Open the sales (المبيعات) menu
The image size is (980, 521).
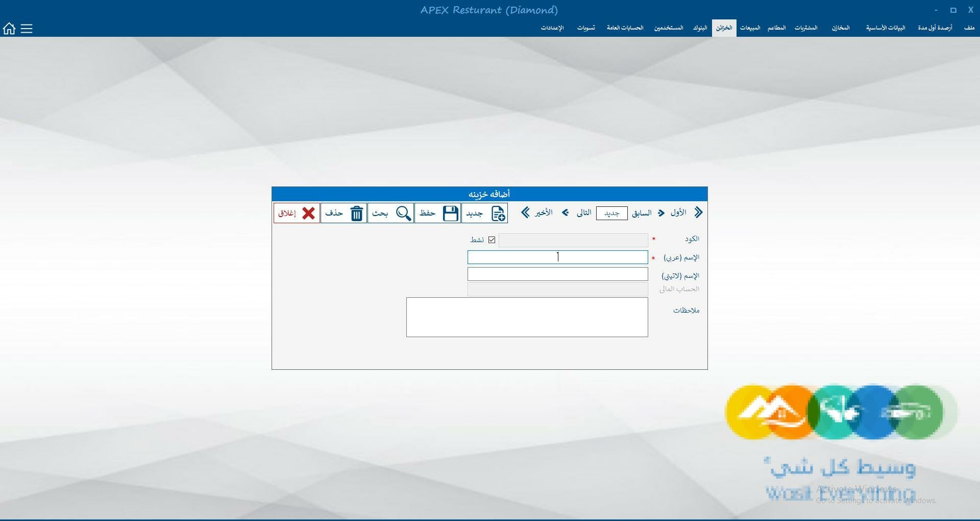(750, 28)
